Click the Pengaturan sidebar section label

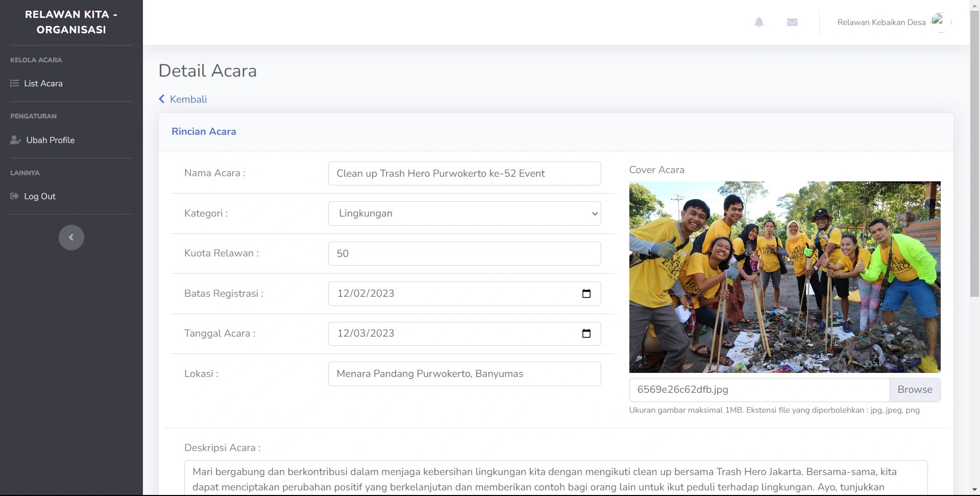tap(33, 116)
